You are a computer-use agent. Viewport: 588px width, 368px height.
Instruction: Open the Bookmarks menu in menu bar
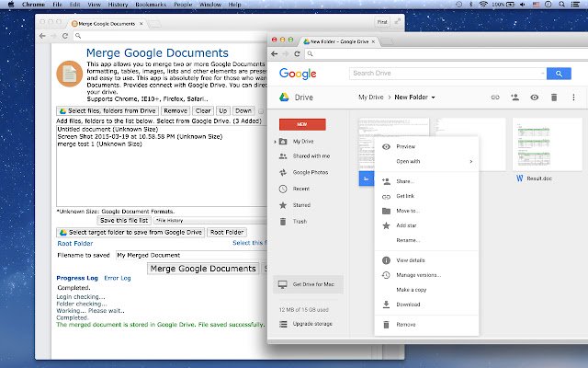(151, 5)
